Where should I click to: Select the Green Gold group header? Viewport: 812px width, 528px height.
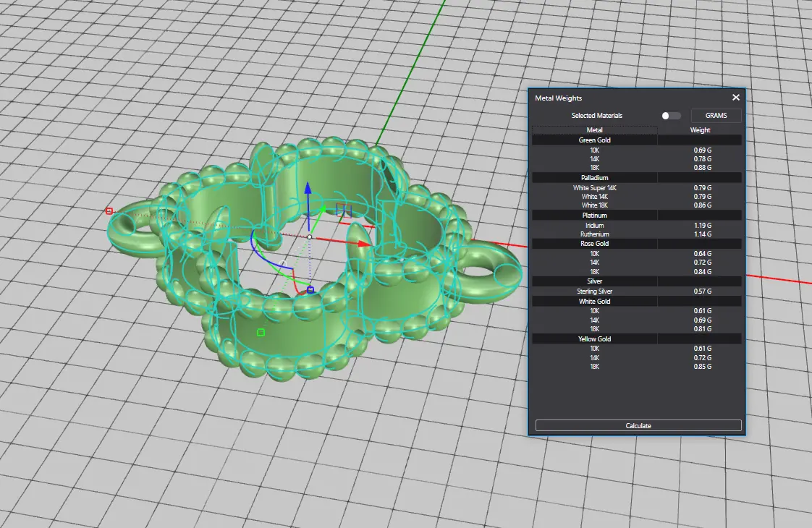click(x=594, y=140)
